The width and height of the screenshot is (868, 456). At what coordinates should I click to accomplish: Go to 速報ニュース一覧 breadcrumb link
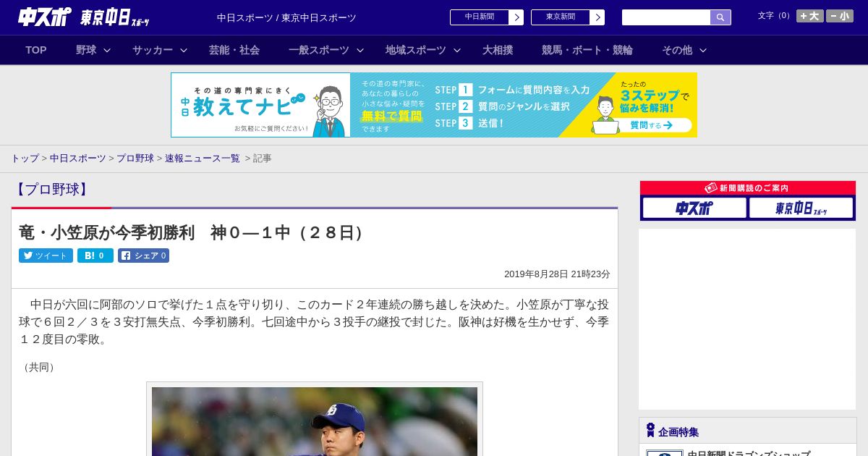(203, 158)
